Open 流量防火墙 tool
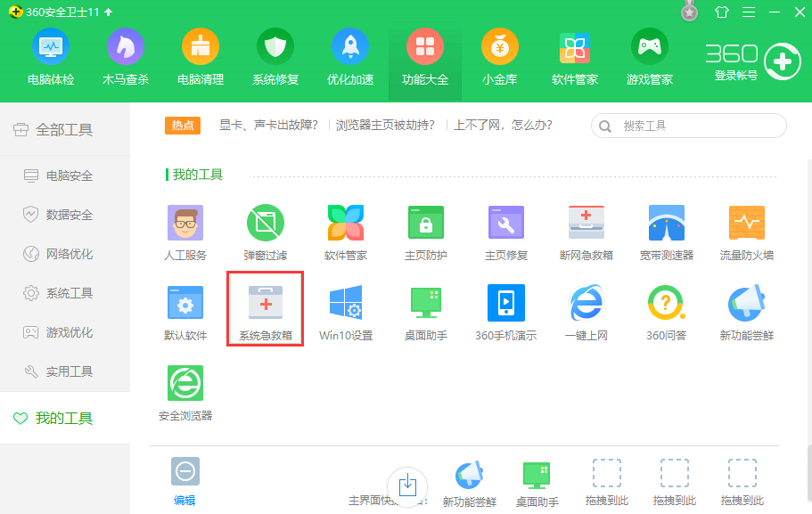The height and width of the screenshot is (514, 812). (747, 233)
